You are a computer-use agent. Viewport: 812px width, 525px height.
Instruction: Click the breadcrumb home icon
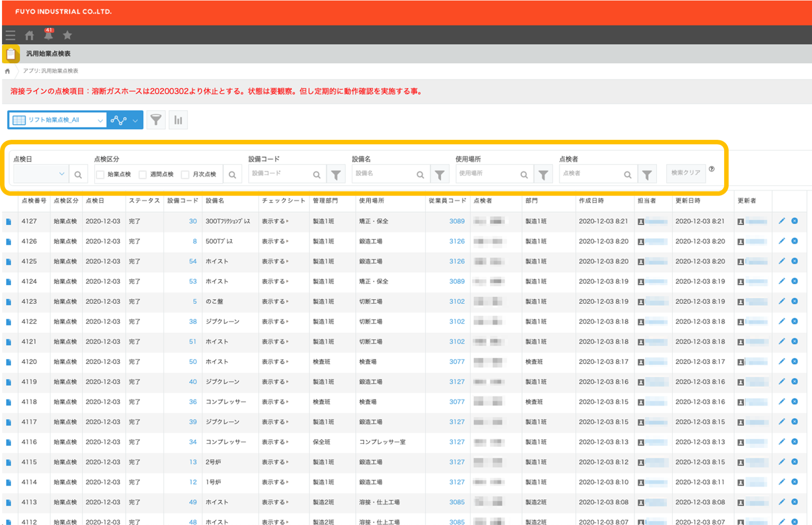coord(7,71)
